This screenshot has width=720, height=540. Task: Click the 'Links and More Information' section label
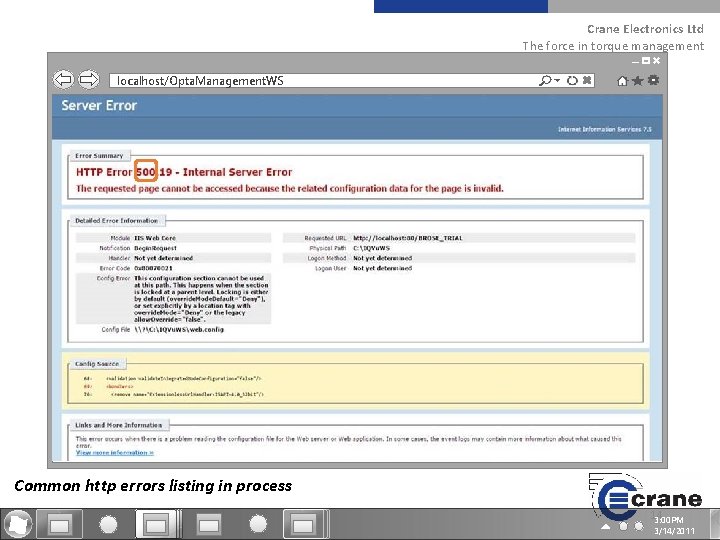118,425
